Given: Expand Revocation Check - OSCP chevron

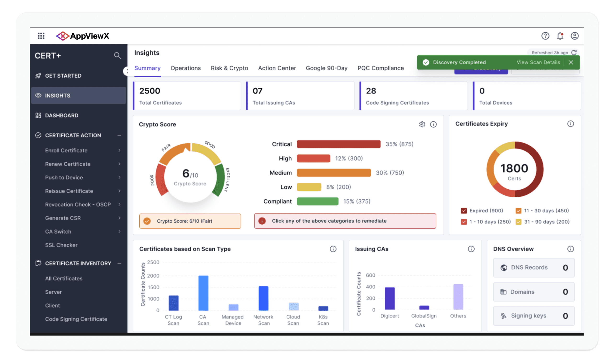Looking at the screenshot, I should 119,204.
